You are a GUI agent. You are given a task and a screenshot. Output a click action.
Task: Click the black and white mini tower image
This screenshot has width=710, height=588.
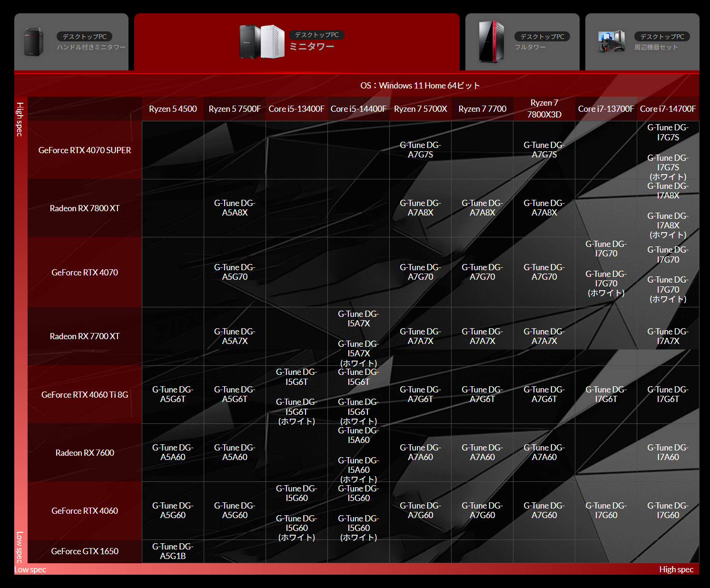coord(262,42)
